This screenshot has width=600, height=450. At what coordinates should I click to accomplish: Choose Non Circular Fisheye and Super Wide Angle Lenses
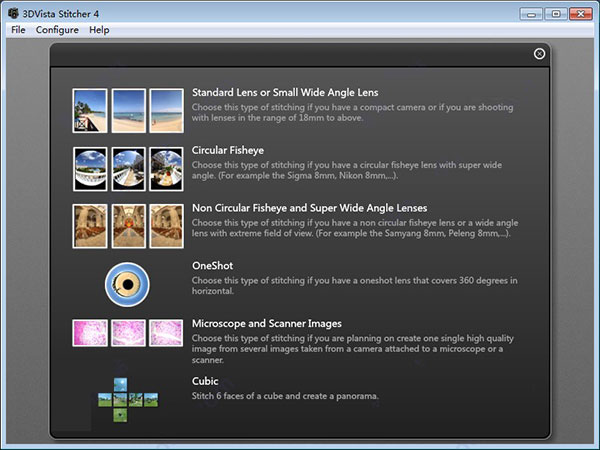310,208
